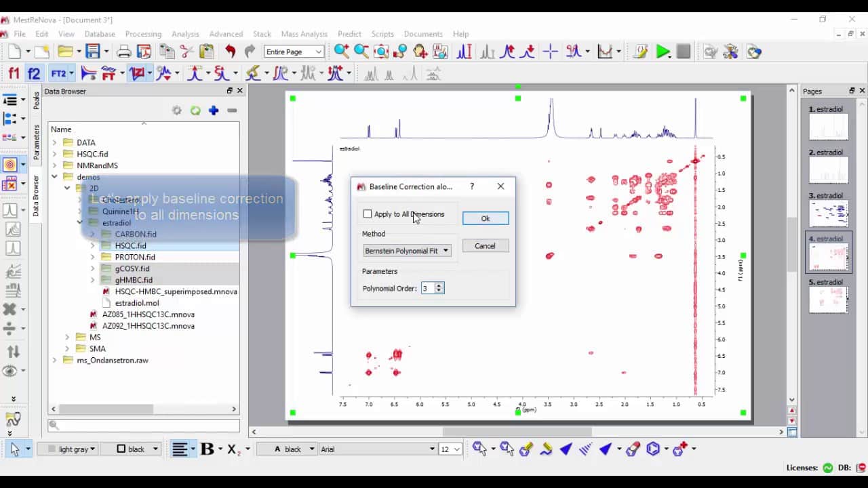Open the Processing menu
The width and height of the screenshot is (868, 488).
click(x=143, y=34)
